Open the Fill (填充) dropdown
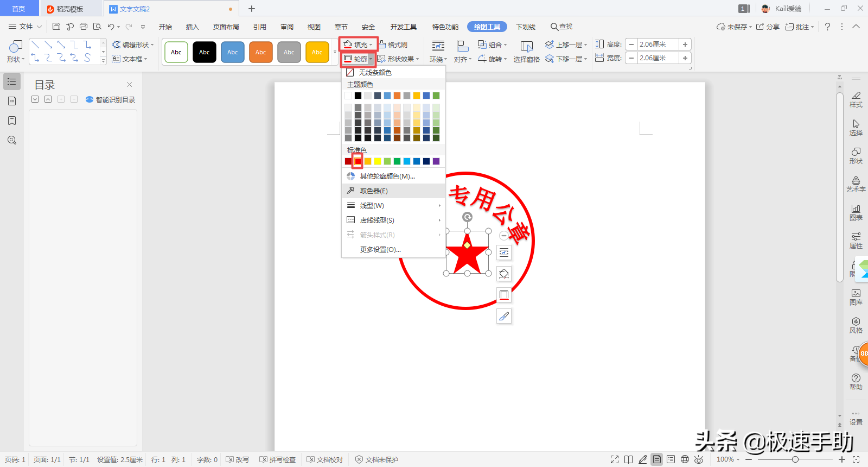This screenshot has height=467, width=868. coord(359,45)
